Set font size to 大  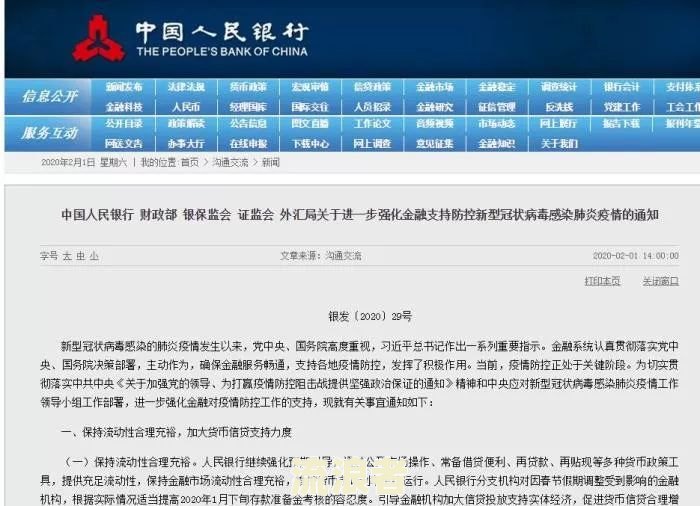coord(67,256)
